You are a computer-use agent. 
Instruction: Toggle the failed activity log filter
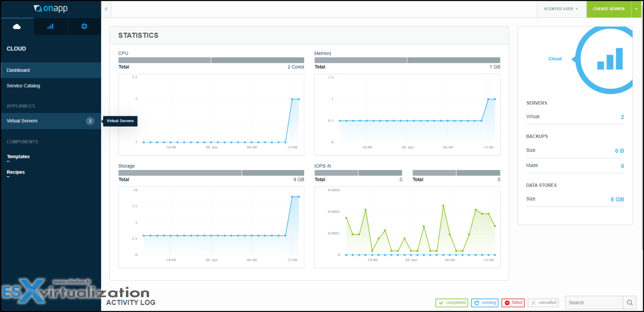click(513, 302)
